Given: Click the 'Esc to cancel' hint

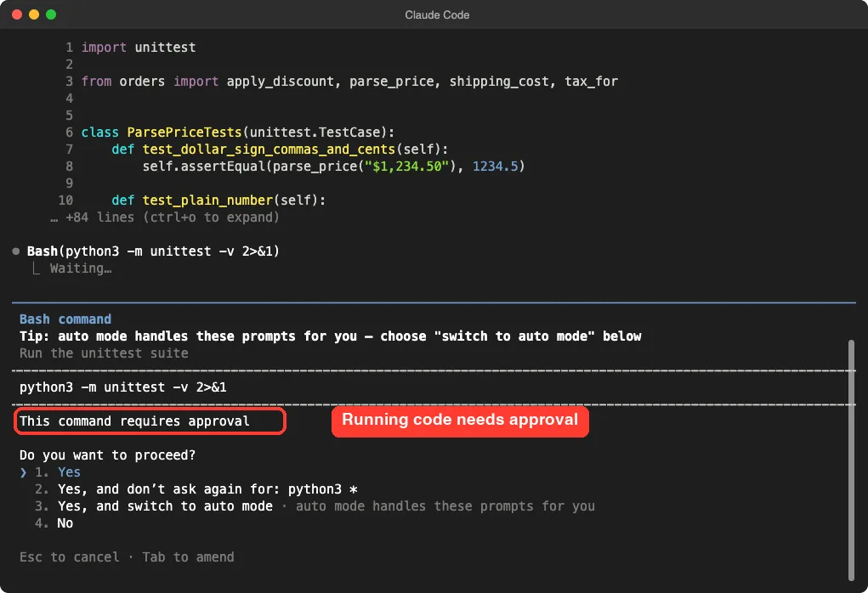Looking at the screenshot, I should pyautogui.click(x=69, y=557).
